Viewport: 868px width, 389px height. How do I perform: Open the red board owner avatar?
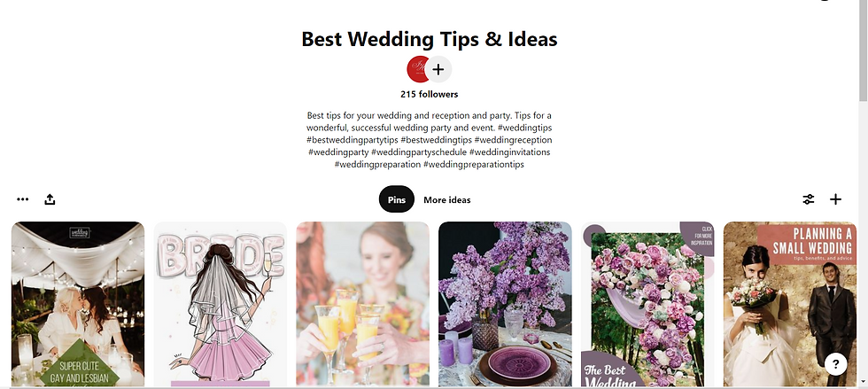pyautogui.click(x=417, y=69)
